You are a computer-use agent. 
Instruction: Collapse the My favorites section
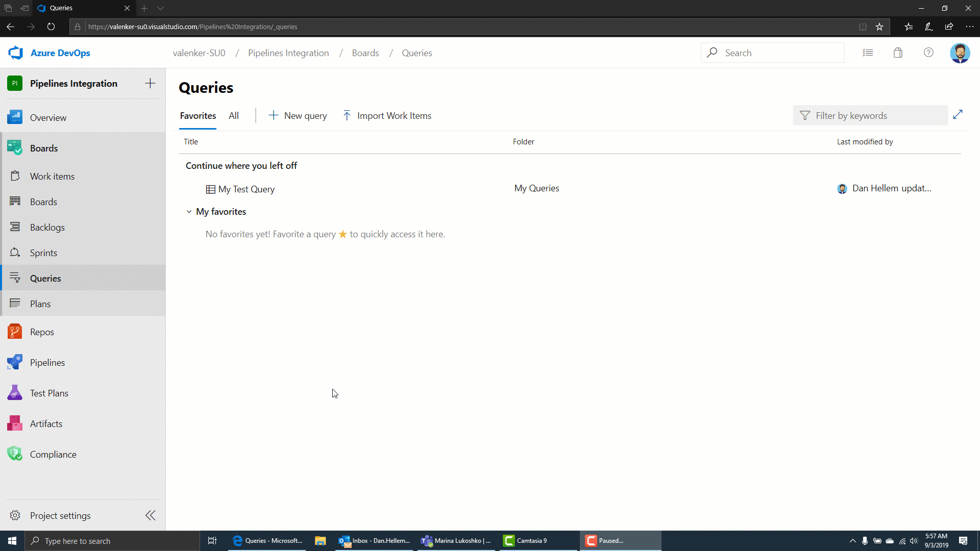(x=188, y=211)
